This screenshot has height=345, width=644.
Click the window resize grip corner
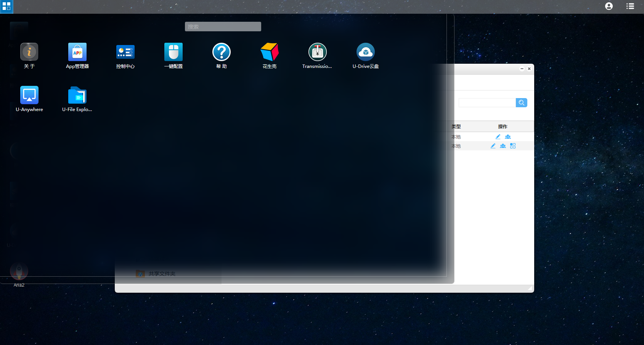530,289
